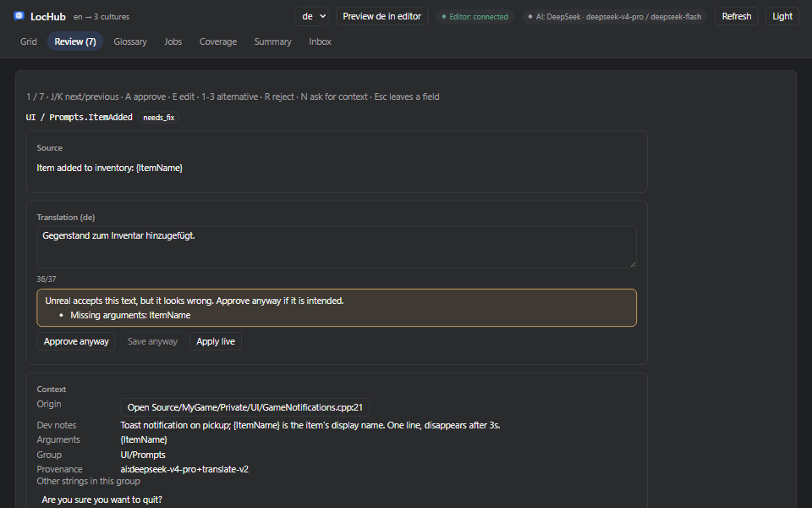
Task: Click the 'Missing arguments: ItemName' warning line
Action: pos(130,315)
